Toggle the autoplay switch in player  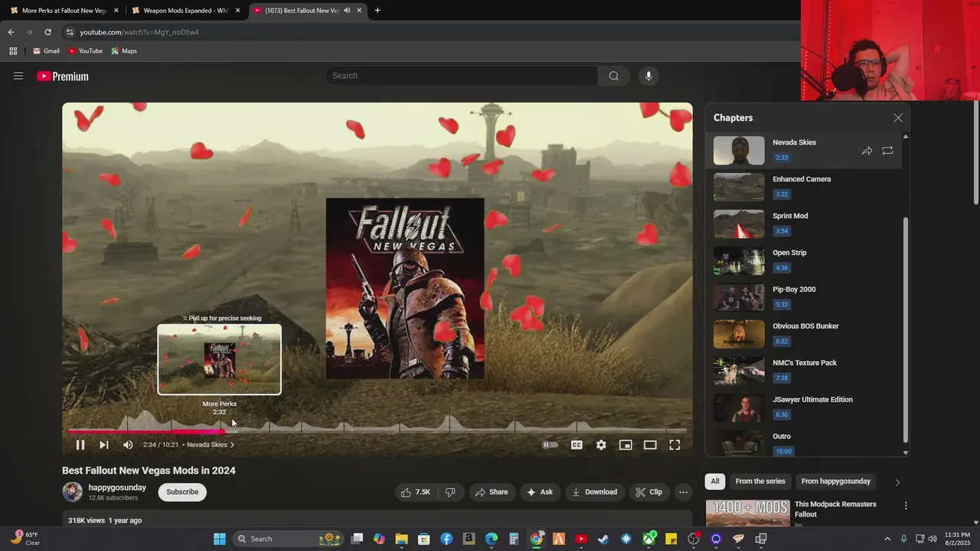click(x=550, y=445)
